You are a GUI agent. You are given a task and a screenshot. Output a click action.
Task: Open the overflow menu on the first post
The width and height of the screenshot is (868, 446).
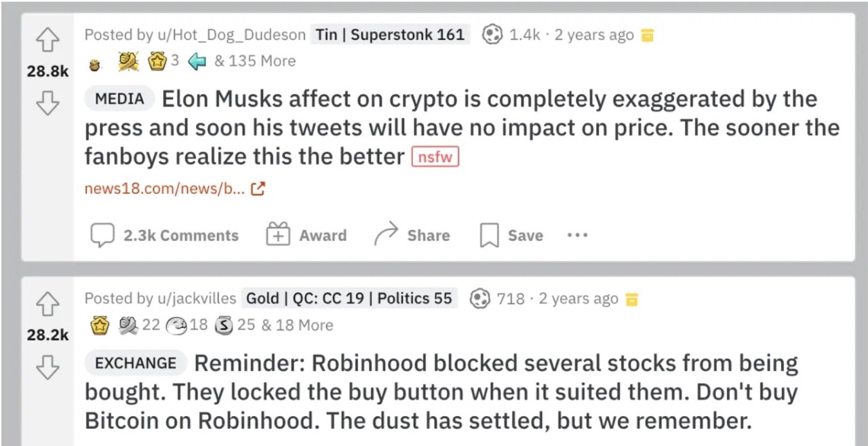pos(576,235)
